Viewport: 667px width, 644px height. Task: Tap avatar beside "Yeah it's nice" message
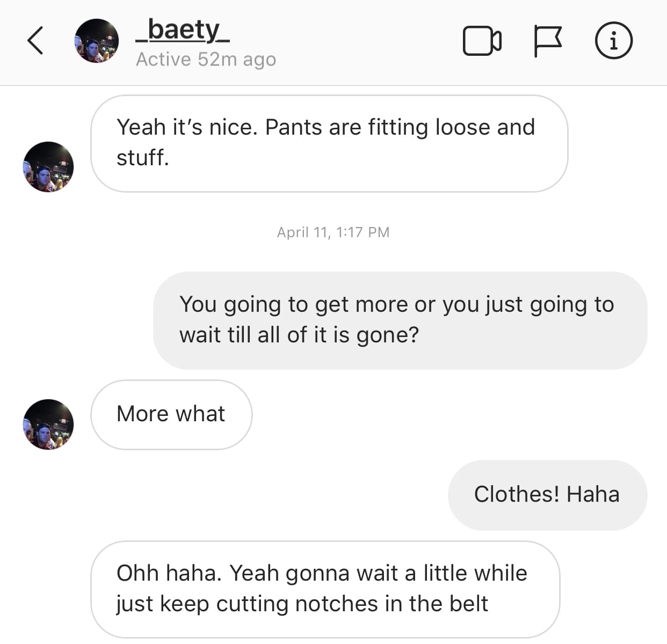(48, 167)
